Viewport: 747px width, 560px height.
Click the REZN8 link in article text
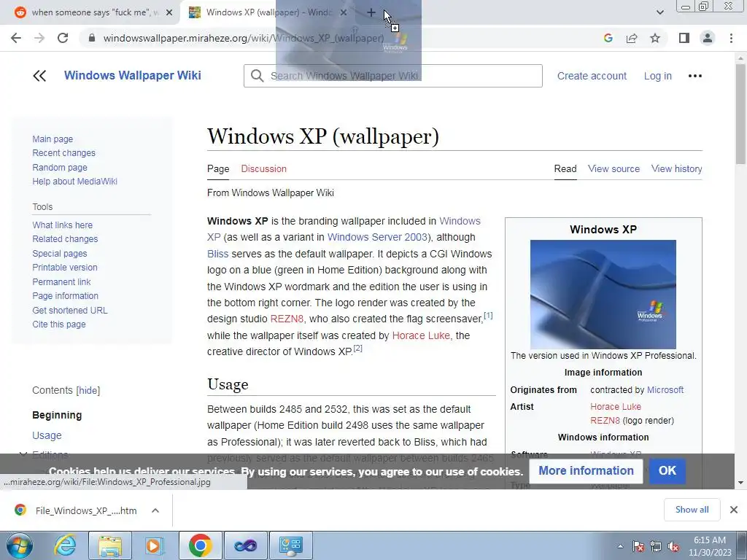[x=287, y=319]
